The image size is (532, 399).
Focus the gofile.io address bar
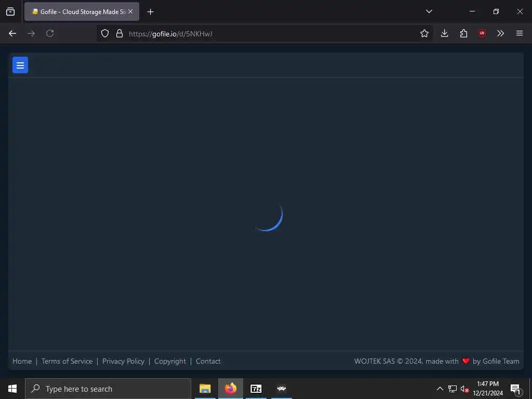[x=264, y=33]
